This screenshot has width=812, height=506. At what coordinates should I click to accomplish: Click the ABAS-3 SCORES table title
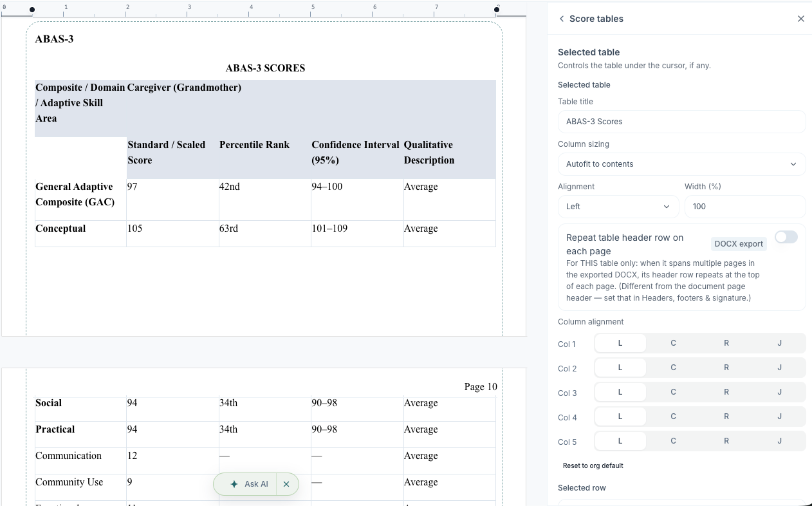(265, 68)
